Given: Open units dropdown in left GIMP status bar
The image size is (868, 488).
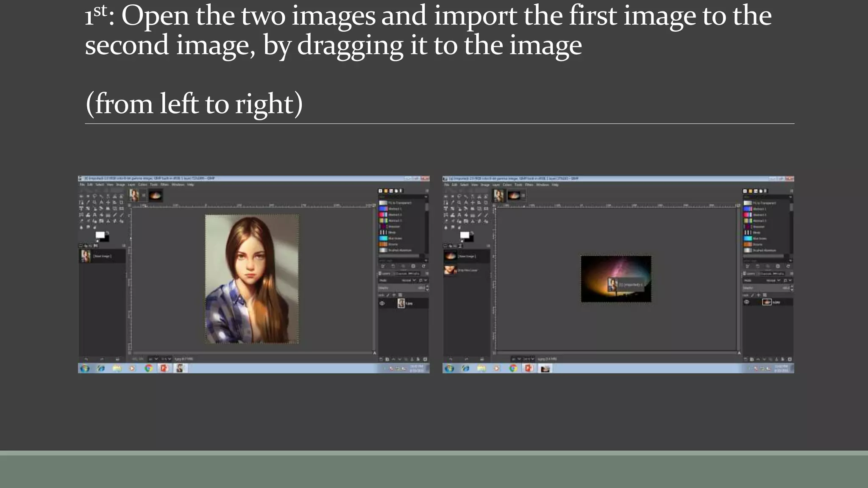Looking at the screenshot, I should click(x=153, y=359).
